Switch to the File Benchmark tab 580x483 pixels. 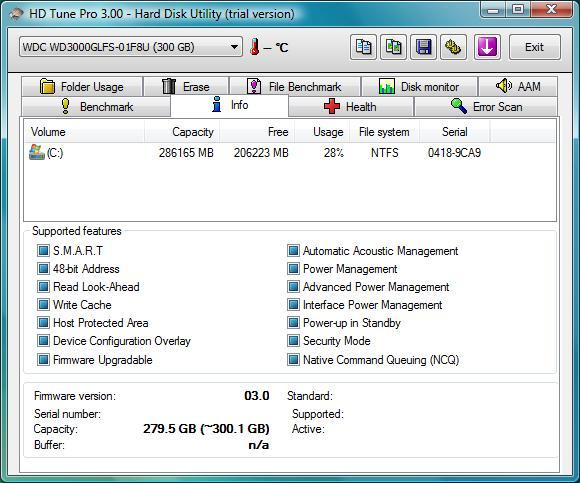tap(295, 87)
